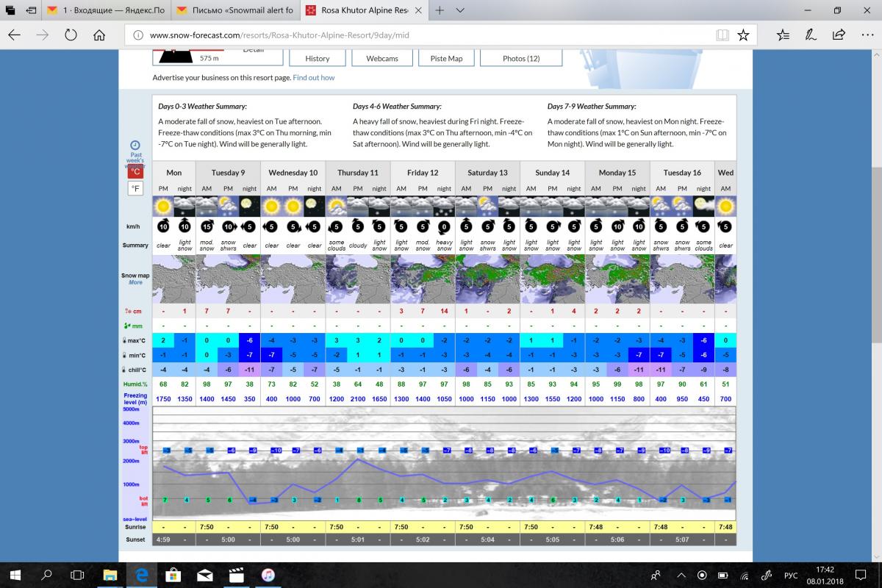Show tabs you've set aside
882x588 pixels.
(11, 10)
